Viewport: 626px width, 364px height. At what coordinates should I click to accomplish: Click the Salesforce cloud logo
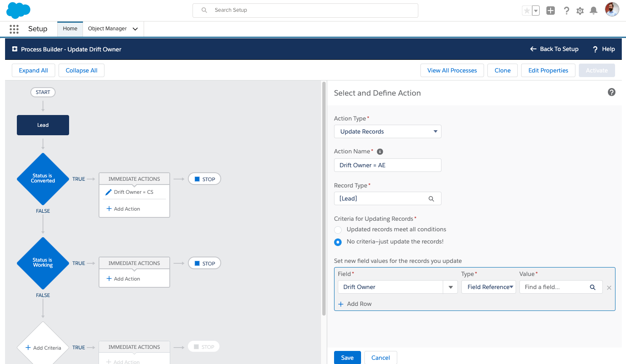coord(19,10)
